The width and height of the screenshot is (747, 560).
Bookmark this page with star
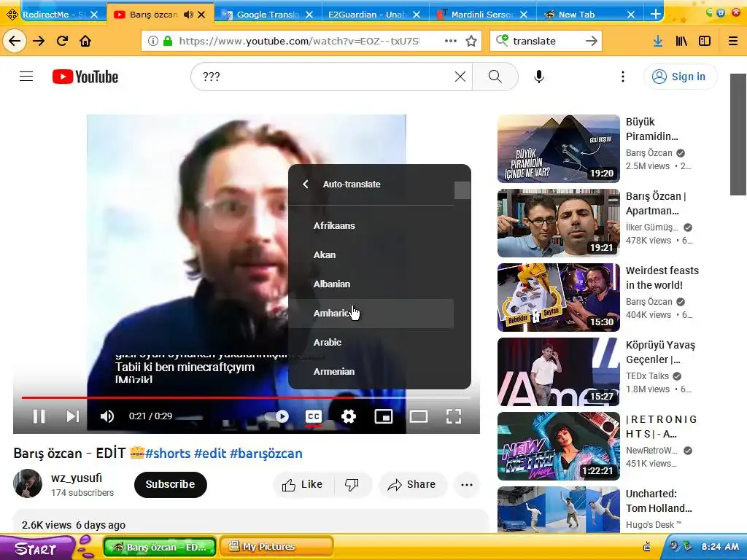click(x=471, y=41)
